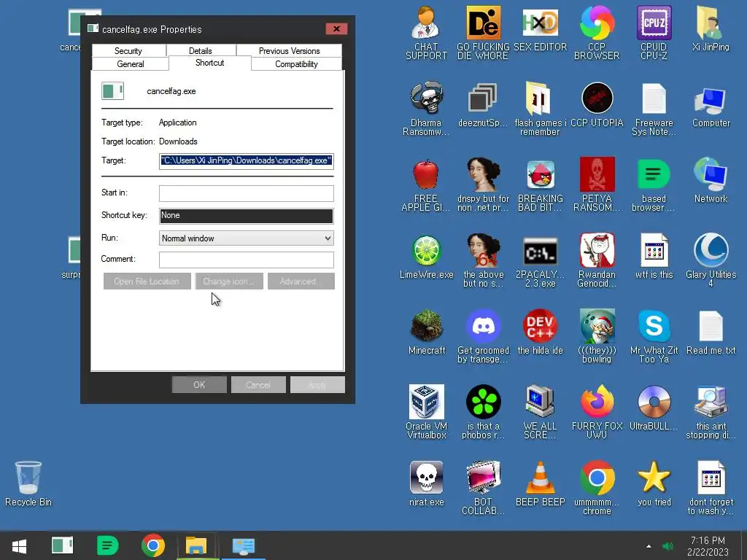
Task: Switch to the General tab
Action: 130,64
